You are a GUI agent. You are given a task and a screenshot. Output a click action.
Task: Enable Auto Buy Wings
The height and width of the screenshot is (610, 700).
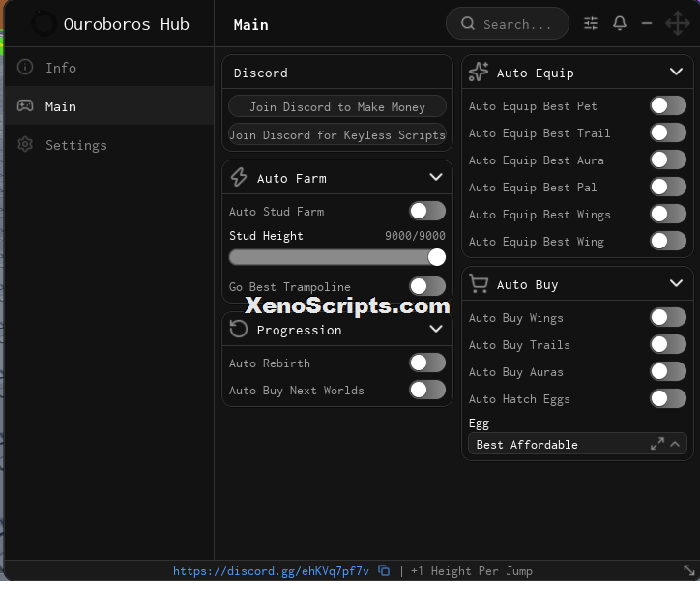[x=668, y=317]
